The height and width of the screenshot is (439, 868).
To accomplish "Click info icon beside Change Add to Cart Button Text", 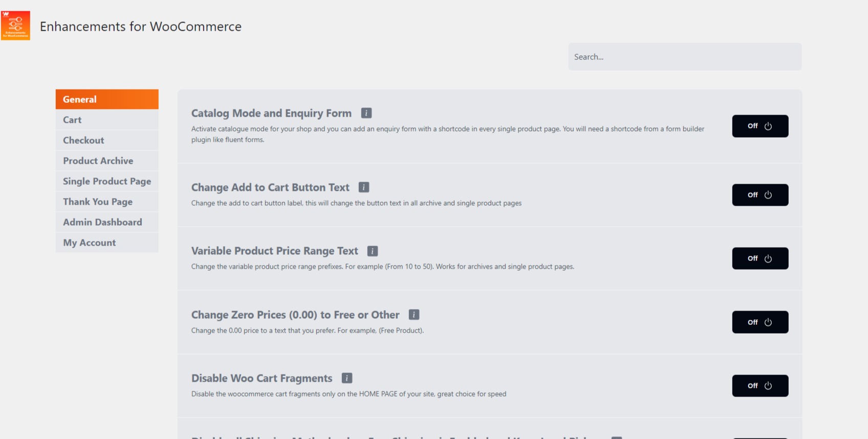I will [x=364, y=187].
